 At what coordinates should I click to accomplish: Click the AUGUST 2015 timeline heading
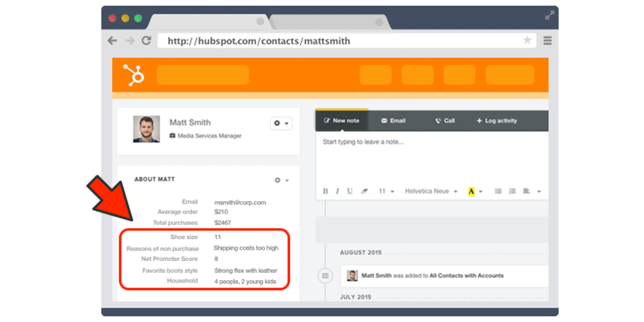click(361, 253)
